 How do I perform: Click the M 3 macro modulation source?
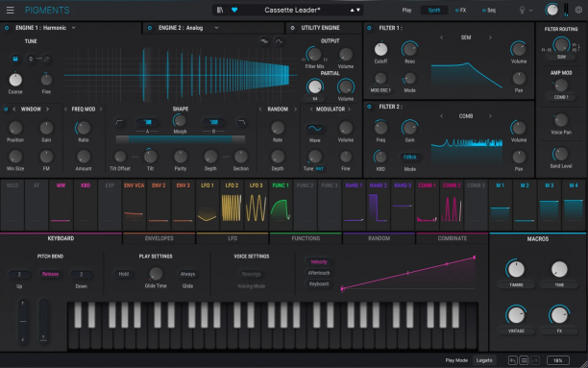[x=550, y=205]
